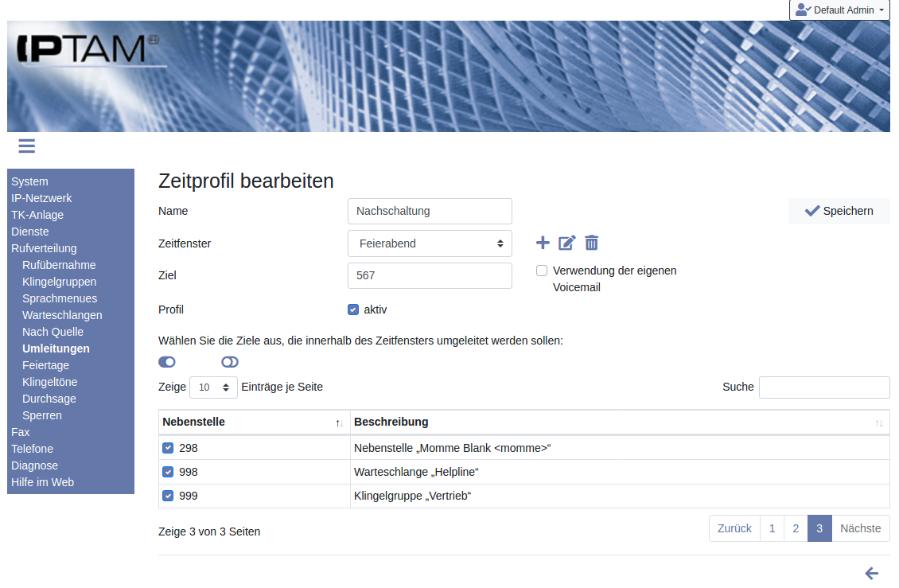Add a new Zeitfenster with plus icon

point(543,243)
